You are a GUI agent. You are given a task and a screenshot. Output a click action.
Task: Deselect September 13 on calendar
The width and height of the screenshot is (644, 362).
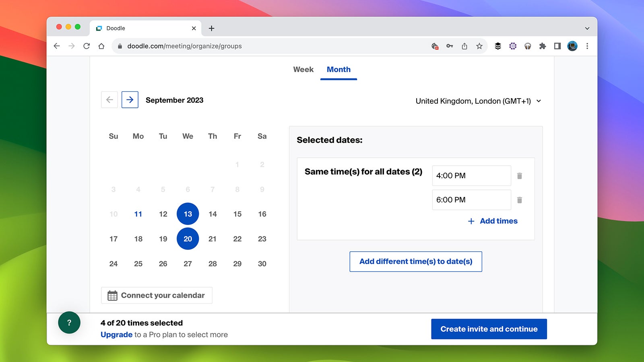(x=188, y=214)
